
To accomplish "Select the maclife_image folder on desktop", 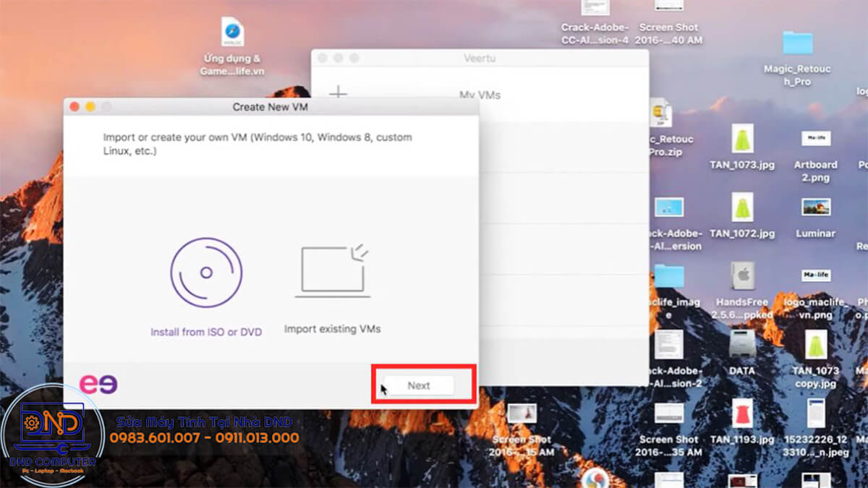I will pos(669,275).
